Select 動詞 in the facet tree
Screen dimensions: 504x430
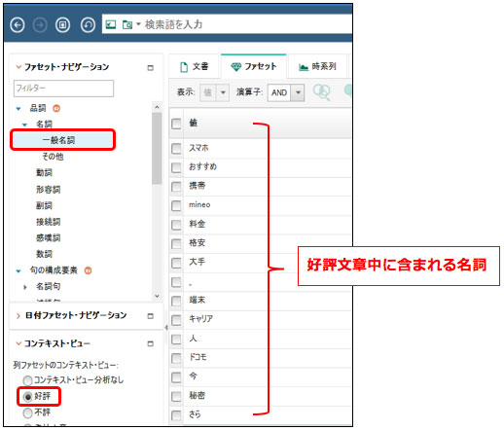(x=44, y=173)
